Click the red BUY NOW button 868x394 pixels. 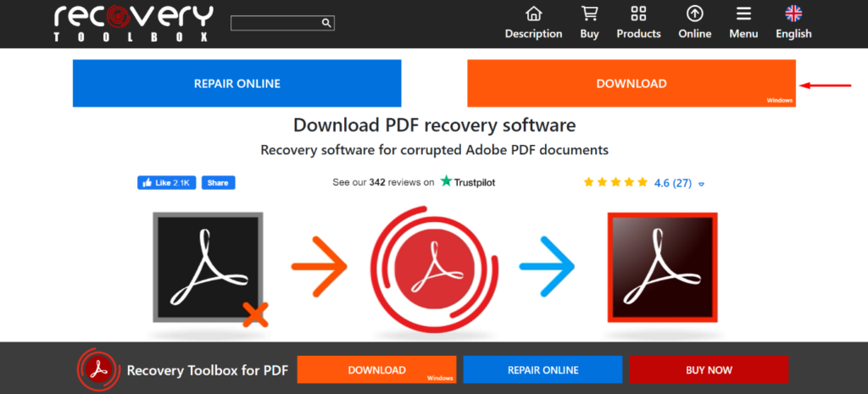[709, 369]
